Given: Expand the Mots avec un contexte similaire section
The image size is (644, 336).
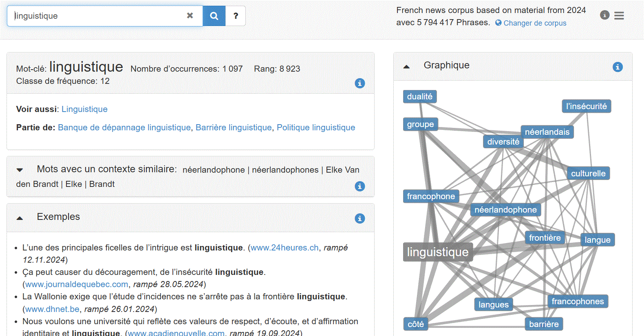Looking at the screenshot, I should (x=20, y=170).
